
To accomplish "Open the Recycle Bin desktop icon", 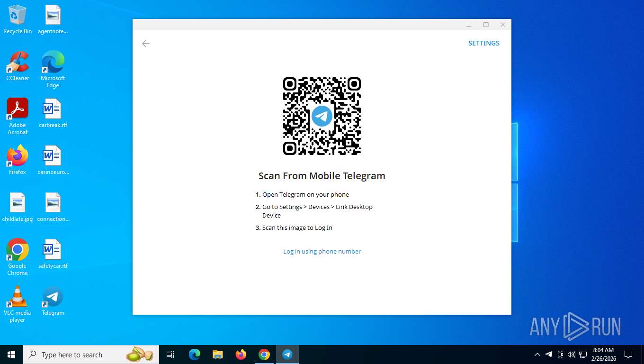I will [x=18, y=20].
